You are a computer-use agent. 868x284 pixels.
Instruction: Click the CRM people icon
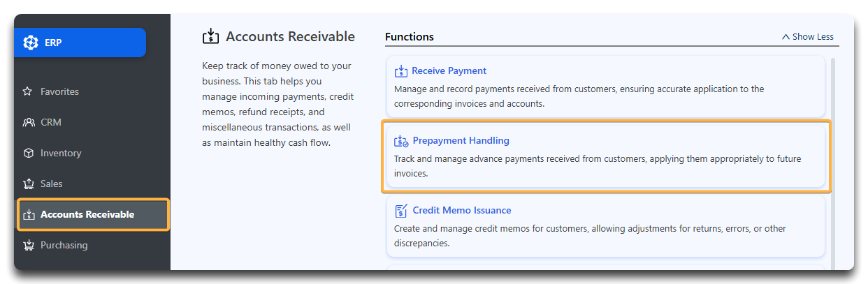29,122
